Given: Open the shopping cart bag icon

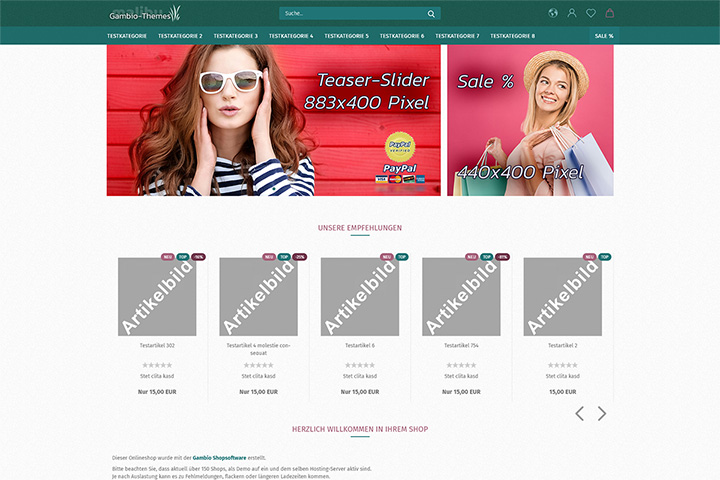Looking at the screenshot, I should [610, 13].
